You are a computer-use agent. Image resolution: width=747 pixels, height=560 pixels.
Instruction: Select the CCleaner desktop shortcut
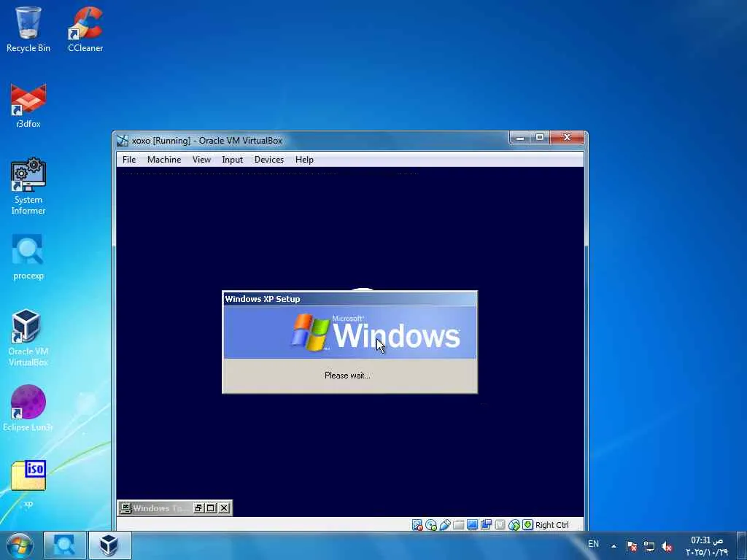pos(85,29)
